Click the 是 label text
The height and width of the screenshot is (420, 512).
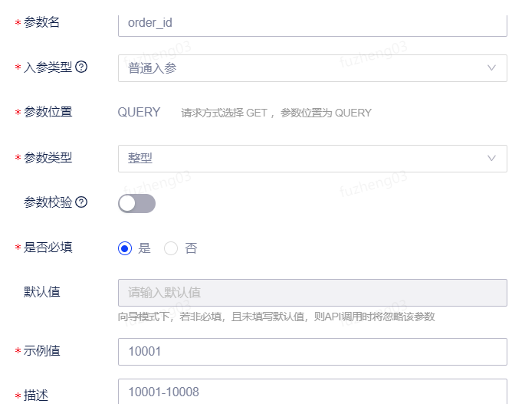(144, 248)
